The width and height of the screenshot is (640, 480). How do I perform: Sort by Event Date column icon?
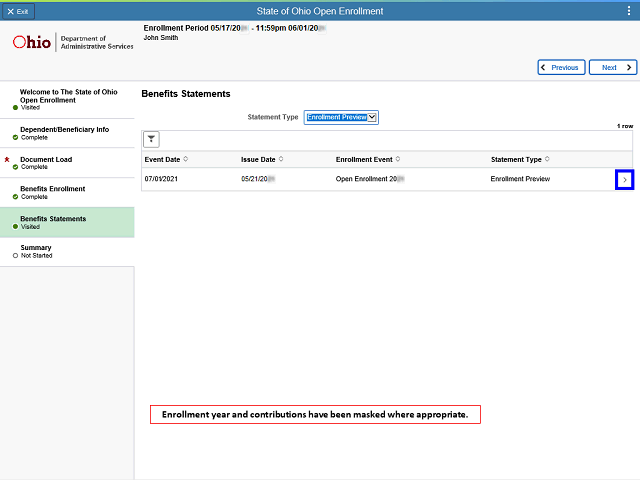(x=186, y=159)
